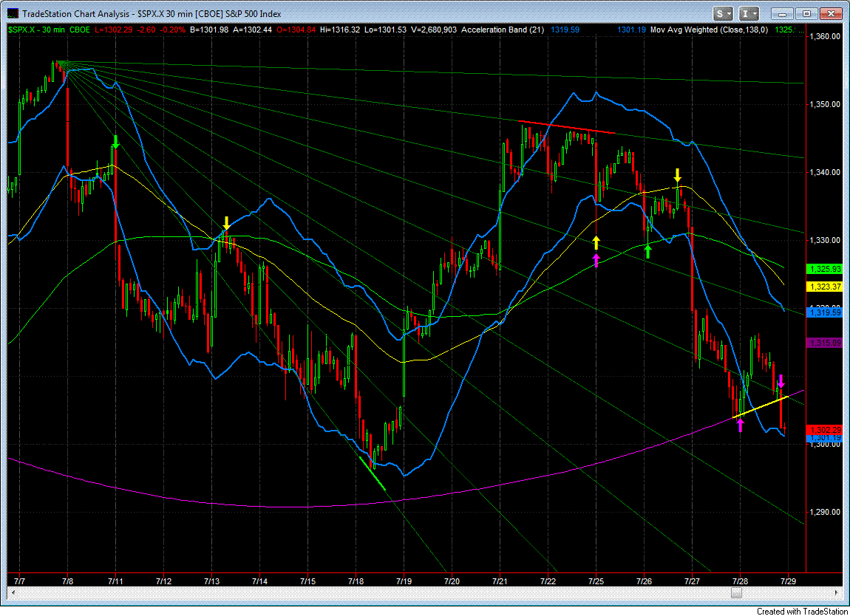Select the yellow up arrow at 7/25
The height and width of the screenshot is (616, 850).
(x=596, y=243)
